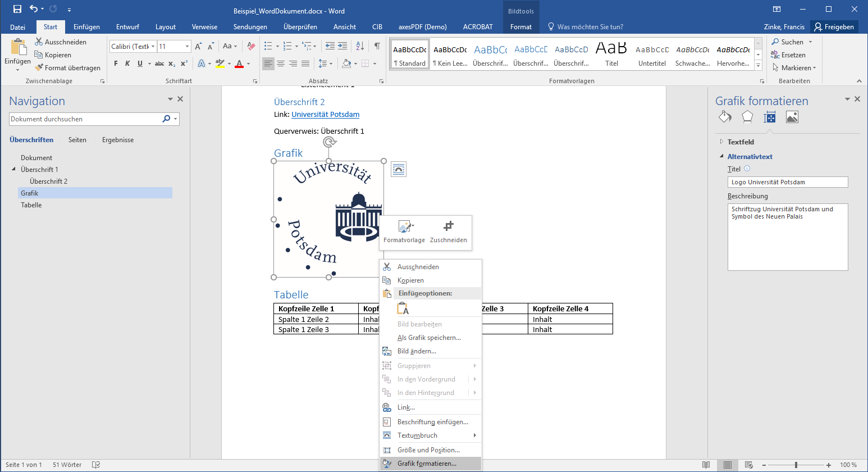Toggle left text alignment

pyautogui.click(x=268, y=63)
